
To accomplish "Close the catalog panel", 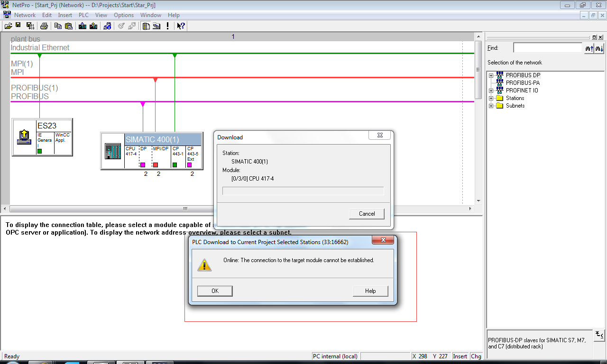I will (601, 37).
